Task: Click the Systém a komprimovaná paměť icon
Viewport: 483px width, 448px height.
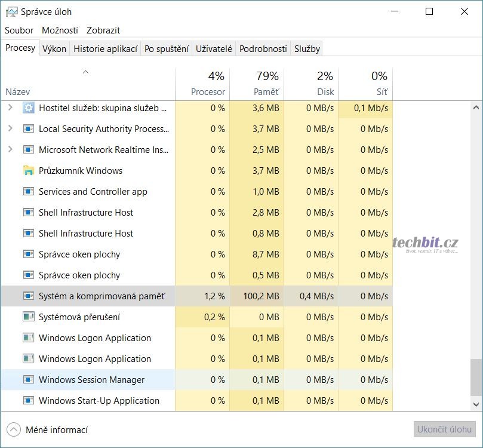Action: 29,296
